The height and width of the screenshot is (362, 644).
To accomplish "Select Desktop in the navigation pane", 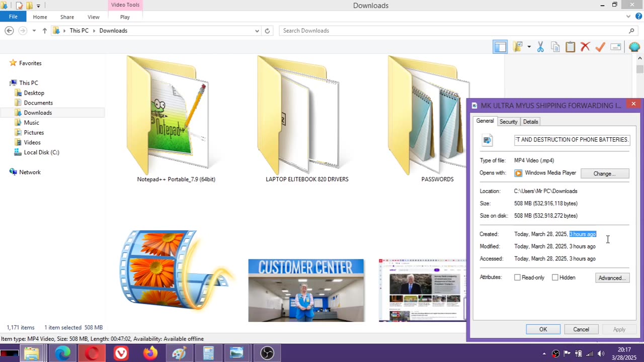I will click(34, 93).
